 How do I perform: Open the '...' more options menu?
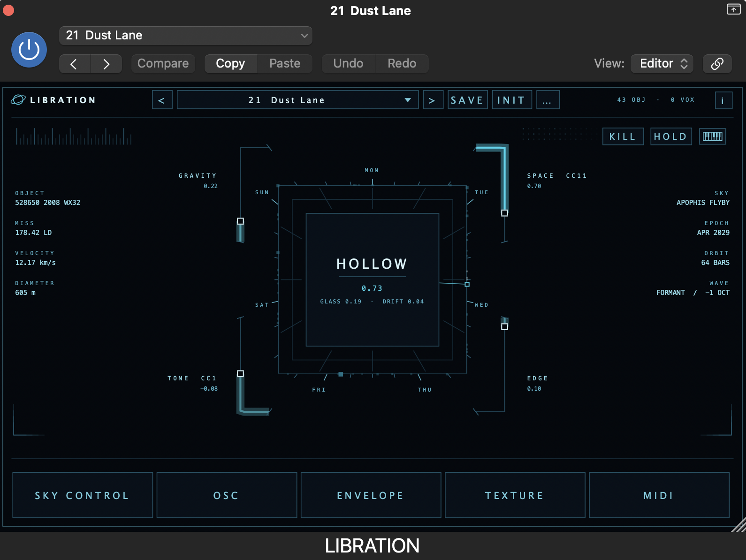click(548, 100)
